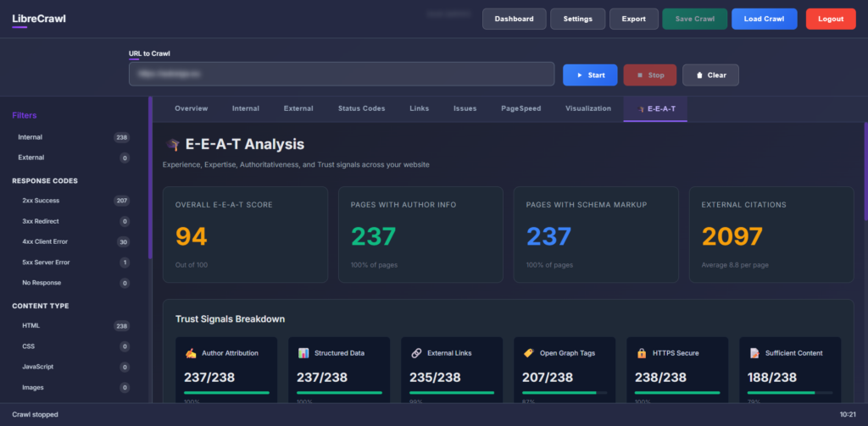This screenshot has width=868, height=426.
Task: Click the 'Average 8.8 per page' text
Action: pos(735,265)
